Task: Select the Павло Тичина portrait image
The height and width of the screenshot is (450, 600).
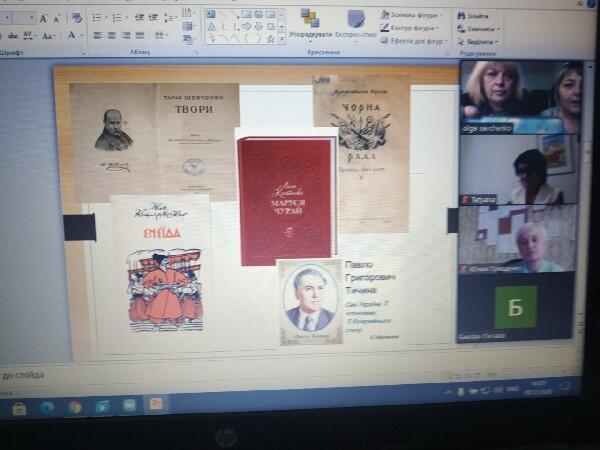Action: pyautogui.click(x=310, y=302)
